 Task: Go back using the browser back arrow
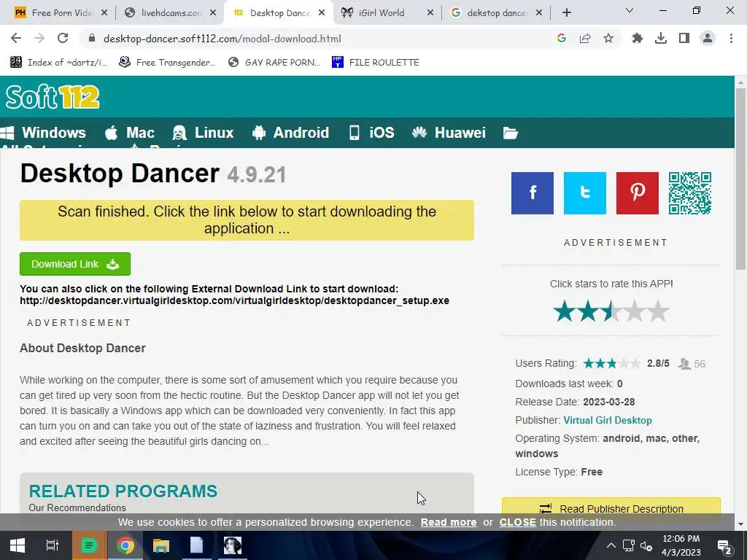tap(16, 39)
